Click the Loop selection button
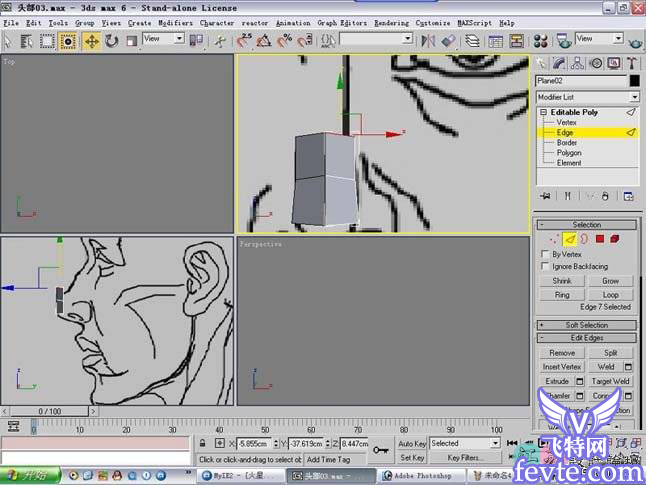646x485 pixels. [x=610, y=294]
